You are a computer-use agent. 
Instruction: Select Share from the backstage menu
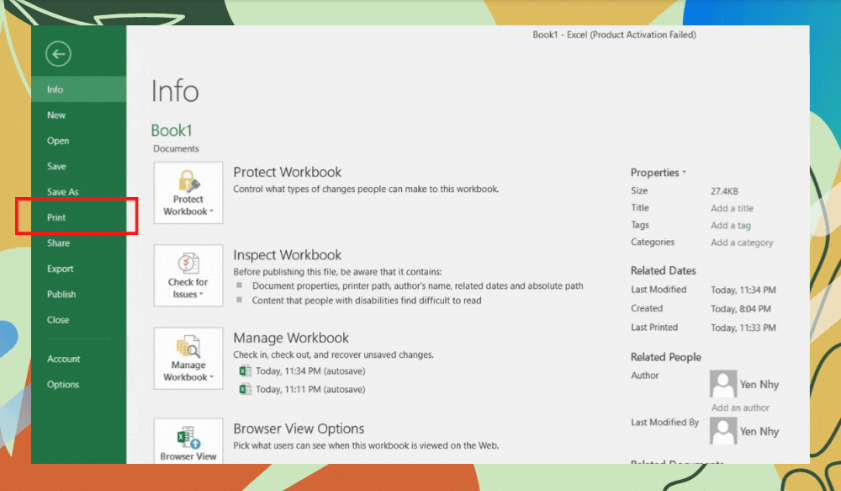pyautogui.click(x=58, y=243)
